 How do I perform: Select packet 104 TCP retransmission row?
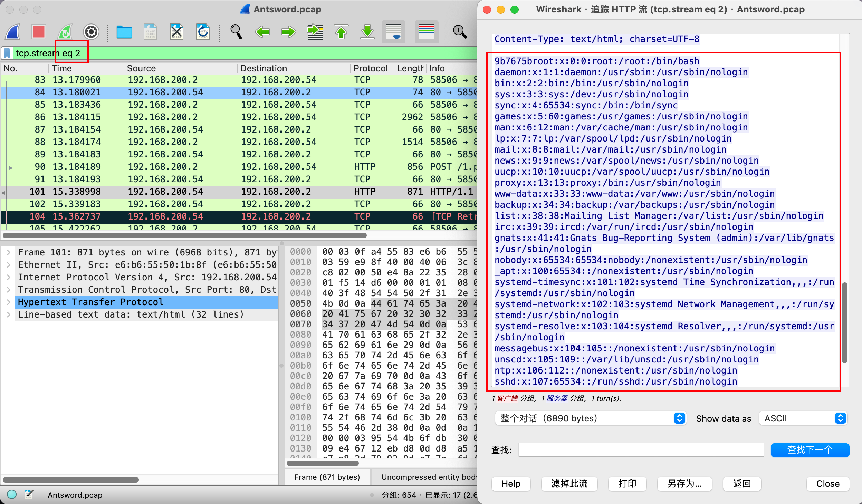[239, 216]
